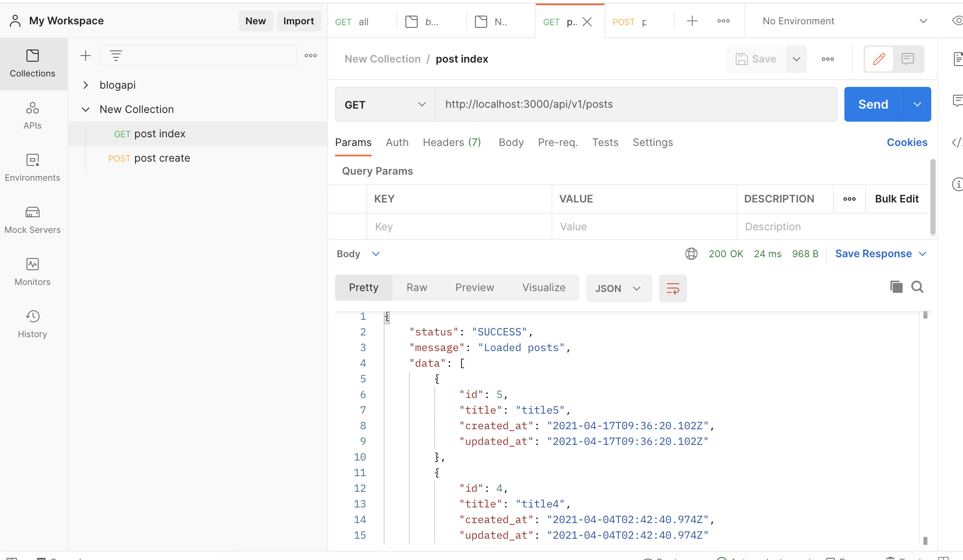The height and width of the screenshot is (560, 963).
Task: Open the History sidebar section
Action: [33, 324]
